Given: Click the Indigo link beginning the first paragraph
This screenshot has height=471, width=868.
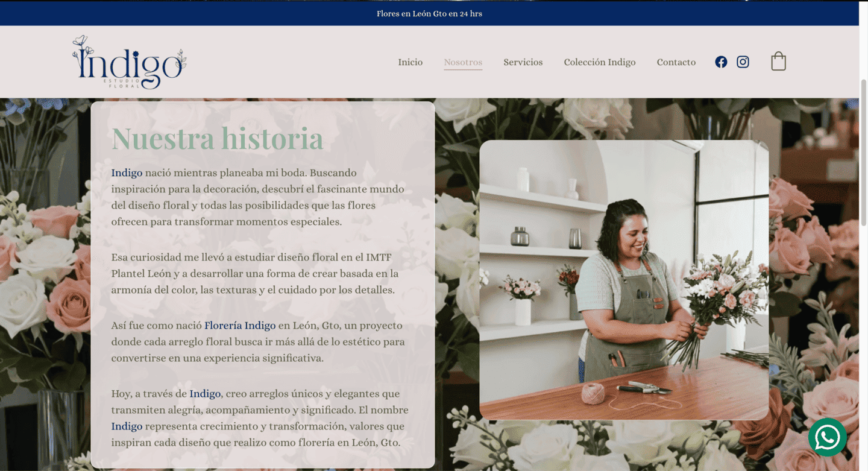Looking at the screenshot, I should coord(127,173).
